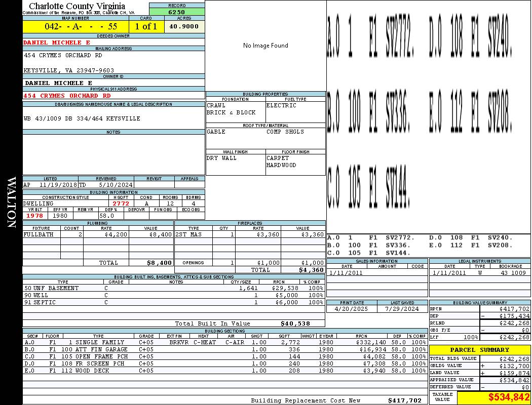Select roof type GABLE
532x405 pixels.
point(216,132)
